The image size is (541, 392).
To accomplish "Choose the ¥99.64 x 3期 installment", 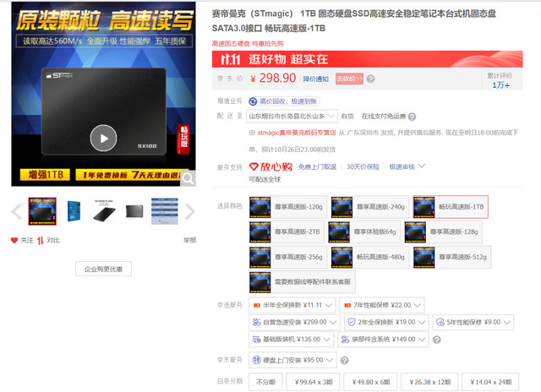I will (314, 382).
